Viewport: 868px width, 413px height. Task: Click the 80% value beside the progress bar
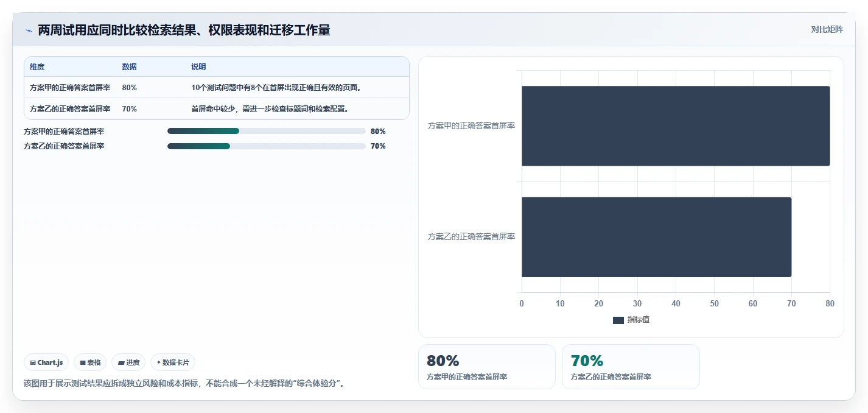tap(378, 131)
